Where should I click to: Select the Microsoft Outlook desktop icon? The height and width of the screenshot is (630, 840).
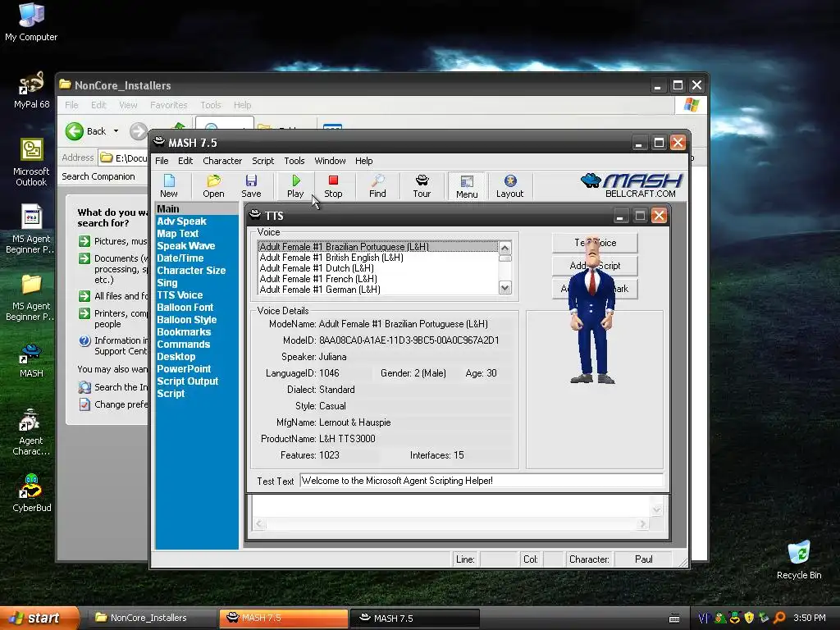[x=31, y=162]
